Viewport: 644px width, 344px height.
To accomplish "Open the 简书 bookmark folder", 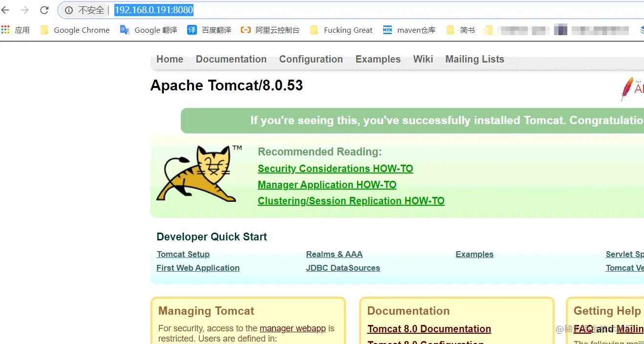I will tap(461, 30).
